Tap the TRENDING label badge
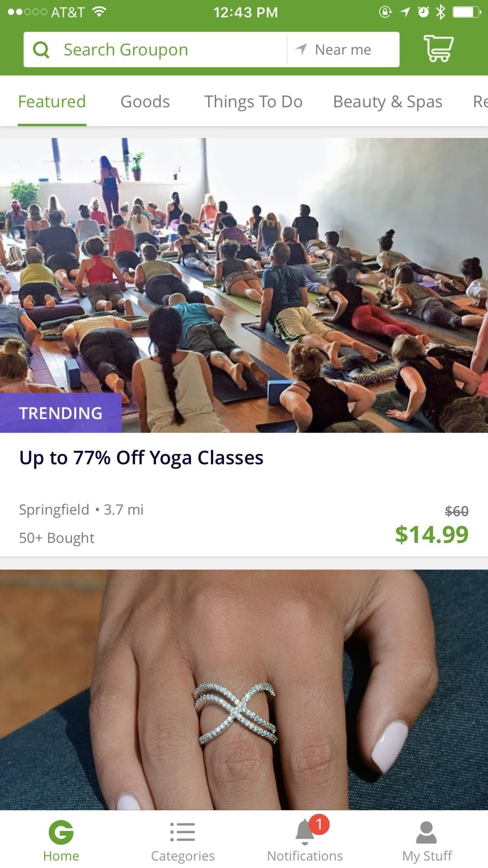This screenshot has width=488, height=868. pyautogui.click(x=61, y=413)
